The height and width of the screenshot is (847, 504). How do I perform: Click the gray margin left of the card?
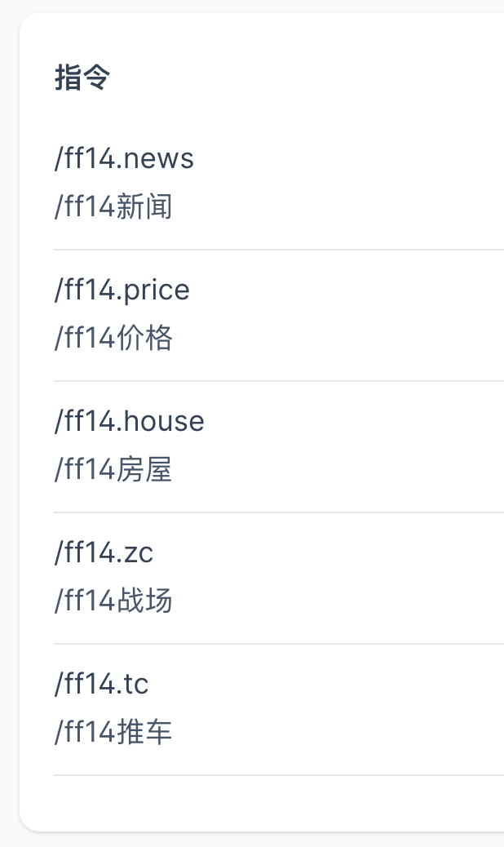pos(9,408)
